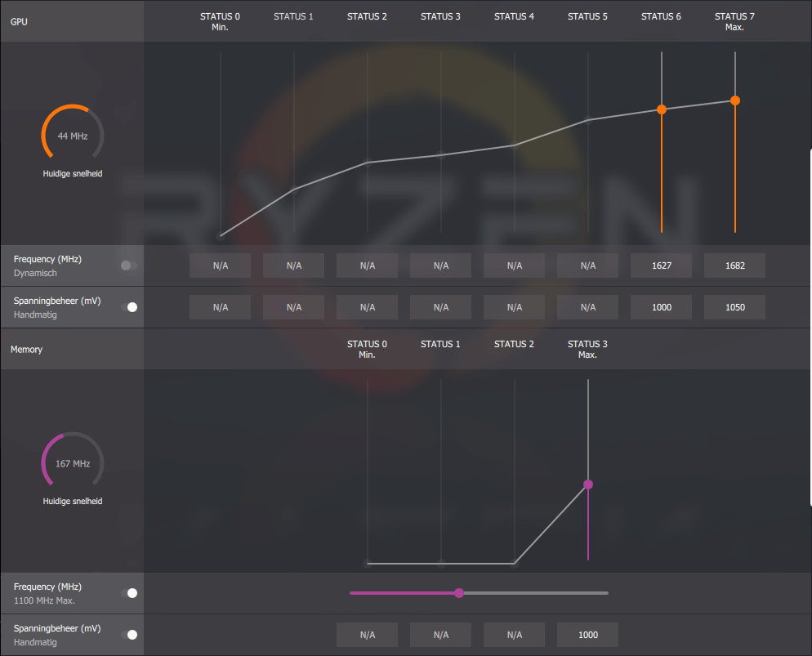Click GPU STATUS 6 column header
The height and width of the screenshot is (656, 812).
coord(661,16)
